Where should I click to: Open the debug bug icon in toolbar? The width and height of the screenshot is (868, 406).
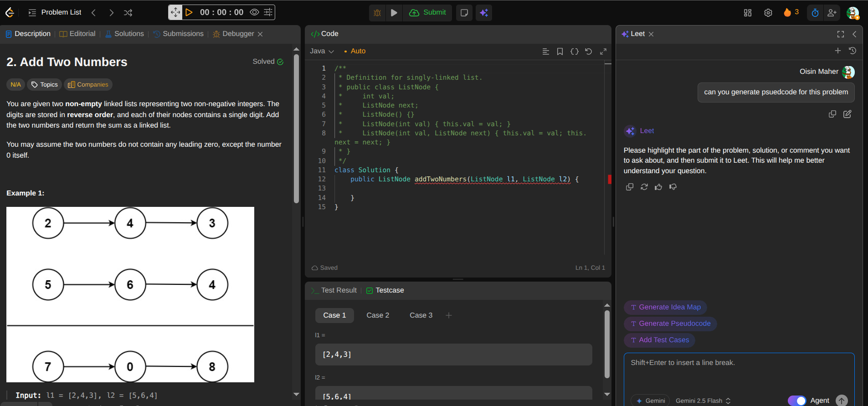pyautogui.click(x=377, y=13)
